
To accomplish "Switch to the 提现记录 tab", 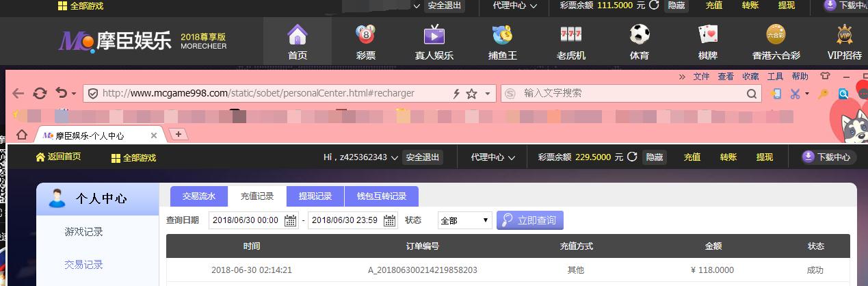I will [x=315, y=196].
